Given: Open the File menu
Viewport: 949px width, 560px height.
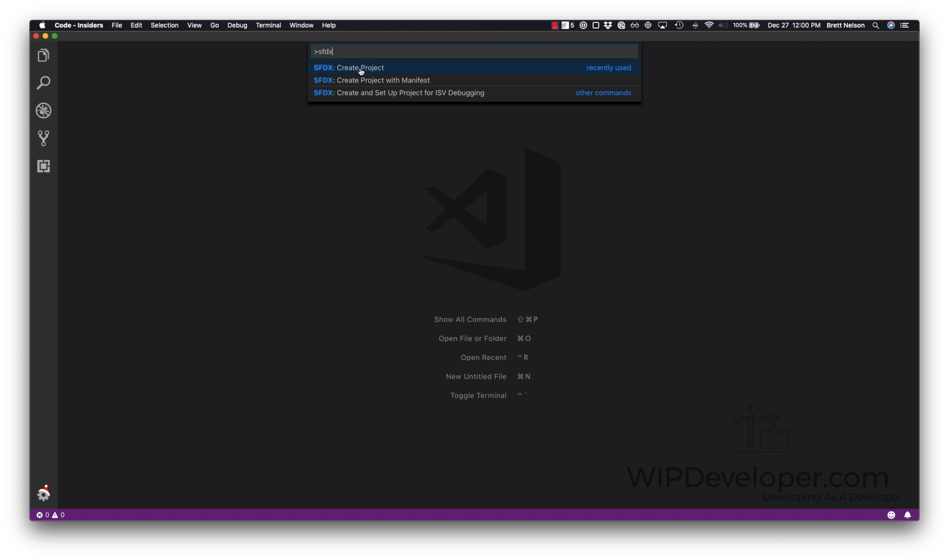Looking at the screenshot, I should point(117,25).
